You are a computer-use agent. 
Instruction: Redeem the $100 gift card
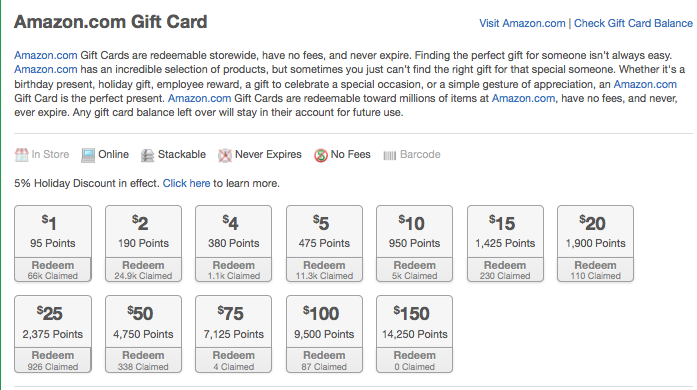(x=324, y=360)
